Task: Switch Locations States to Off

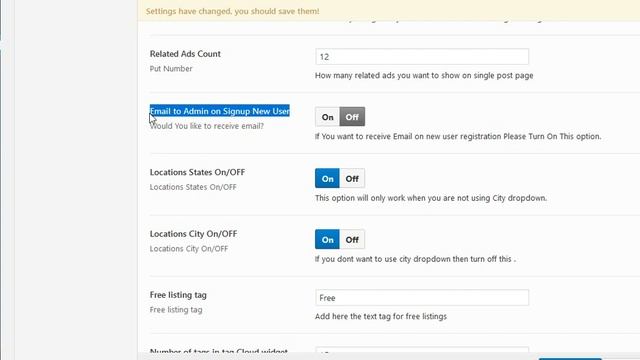Action: 352,178
